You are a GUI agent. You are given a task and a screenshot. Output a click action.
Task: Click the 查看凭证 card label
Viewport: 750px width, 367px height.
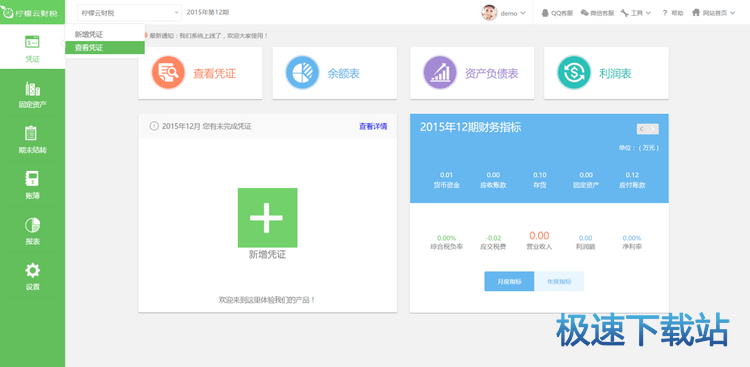pos(214,74)
